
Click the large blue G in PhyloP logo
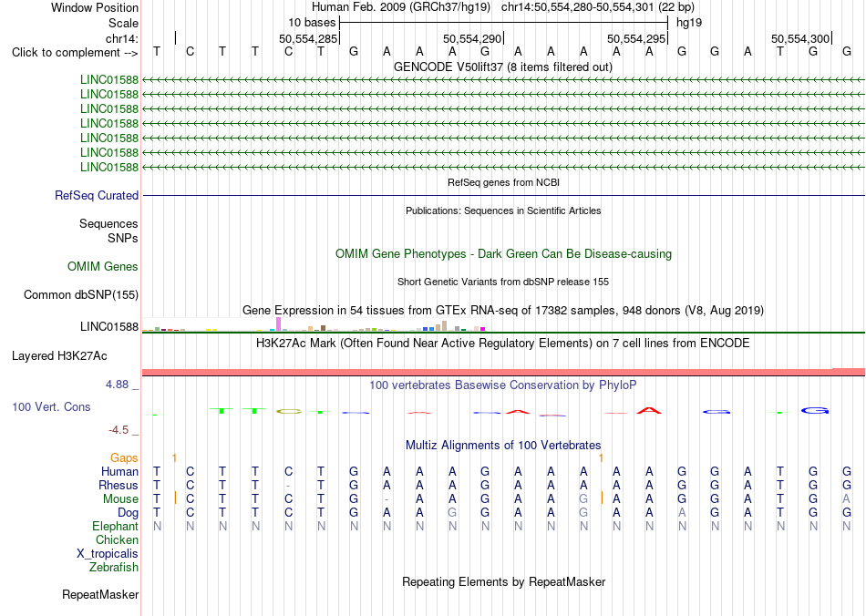tap(815, 410)
